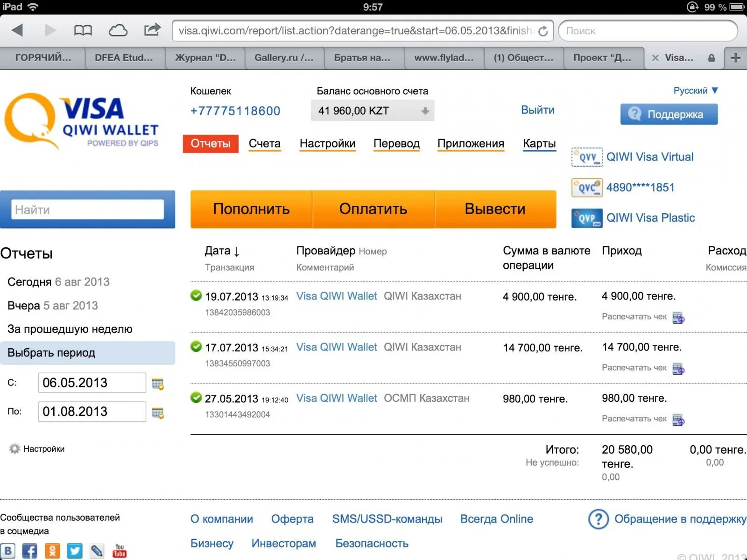Open the О компании footer link
The width and height of the screenshot is (747, 560).
(x=222, y=519)
